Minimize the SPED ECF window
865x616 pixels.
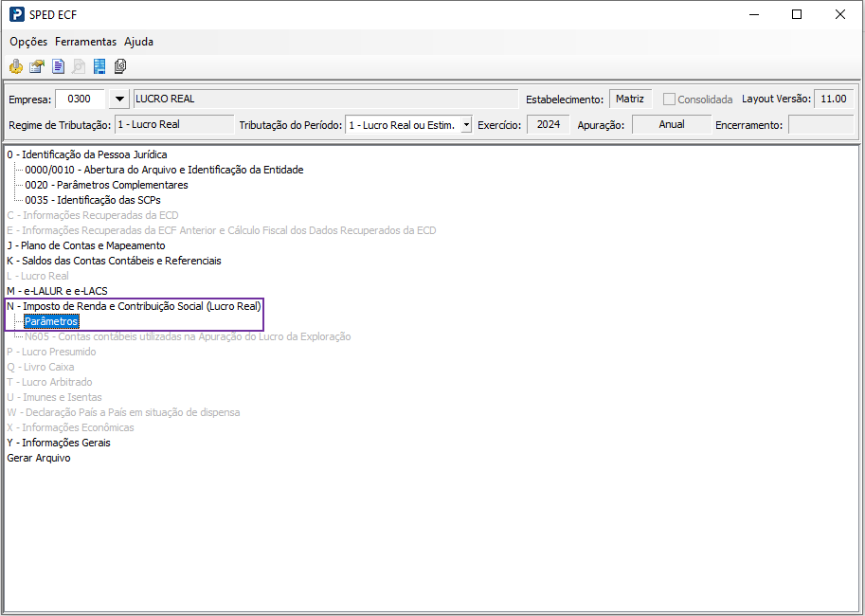pos(753,14)
